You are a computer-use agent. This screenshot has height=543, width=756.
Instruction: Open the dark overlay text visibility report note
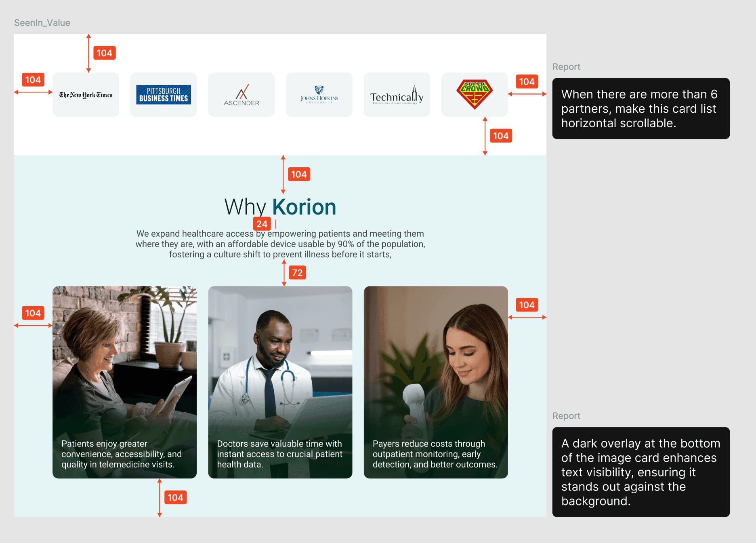[639, 472]
